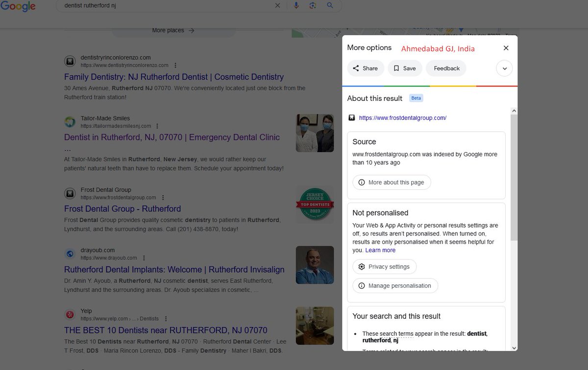Expand the More options chevron button
Image resolution: width=588 pixels, height=370 pixels.
(x=504, y=69)
